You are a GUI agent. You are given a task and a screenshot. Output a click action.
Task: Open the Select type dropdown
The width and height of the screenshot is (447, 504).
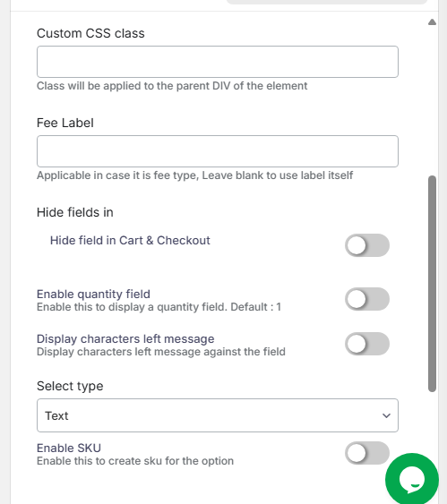point(218,415)
